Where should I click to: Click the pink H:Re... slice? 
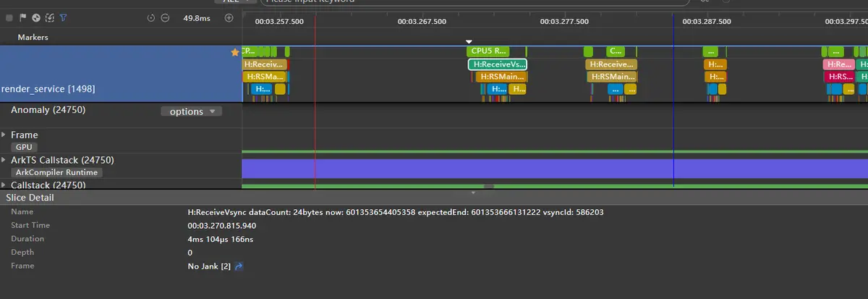pos(839,64)
